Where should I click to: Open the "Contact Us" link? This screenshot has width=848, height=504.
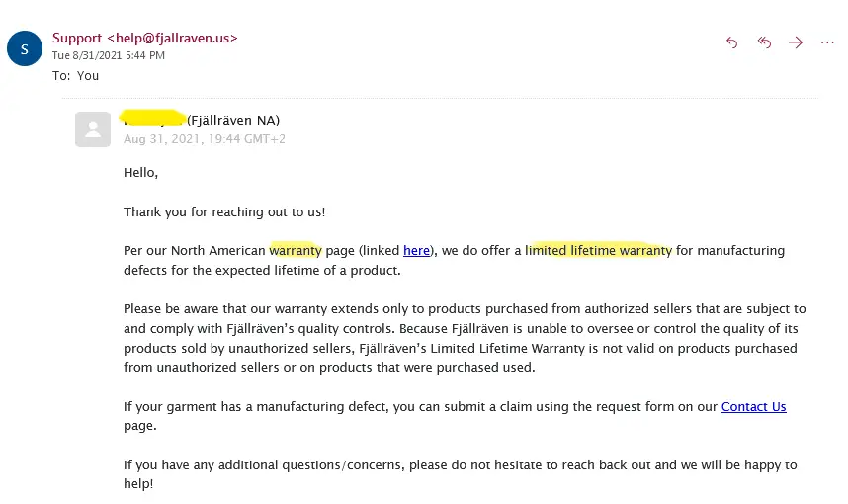click(753, 407)
